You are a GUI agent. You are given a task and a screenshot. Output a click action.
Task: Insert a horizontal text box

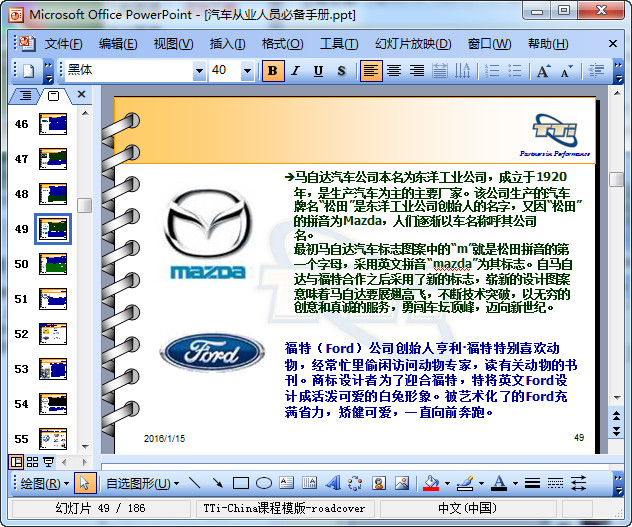click(286, 483)
